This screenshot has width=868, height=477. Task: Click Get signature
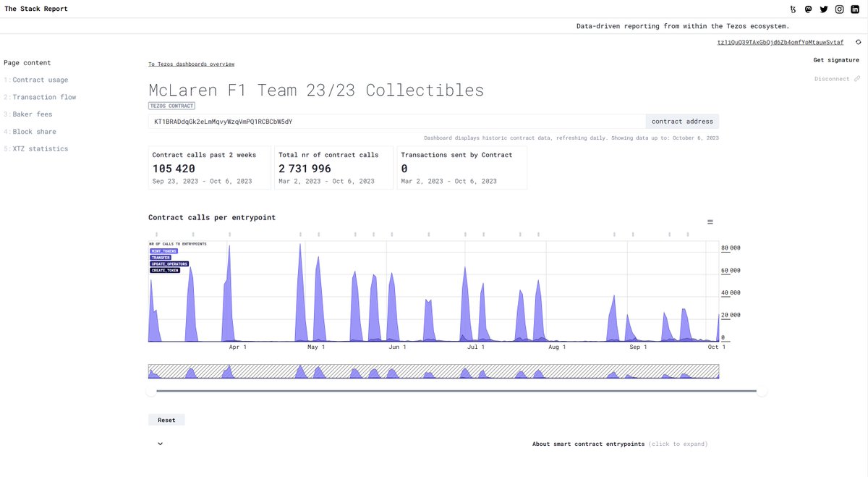point(836,60)
